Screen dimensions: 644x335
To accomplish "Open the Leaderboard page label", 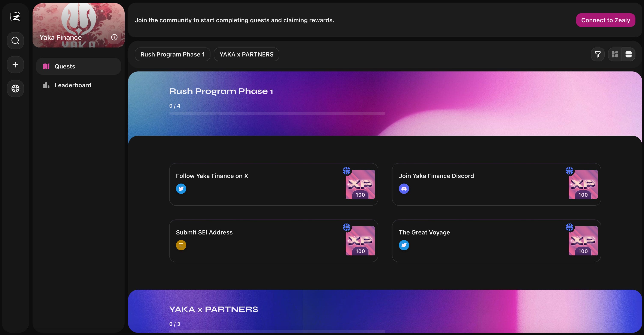I will click(73, 85).
